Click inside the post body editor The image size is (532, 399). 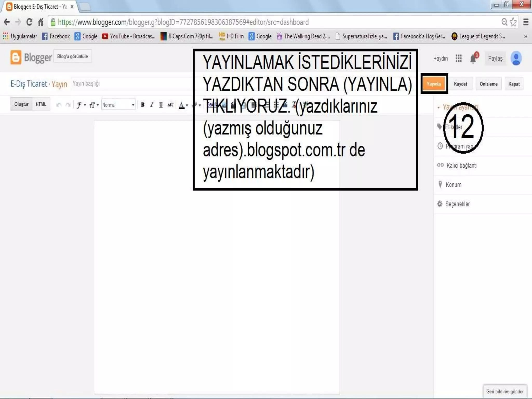click(x=217, y=257)
